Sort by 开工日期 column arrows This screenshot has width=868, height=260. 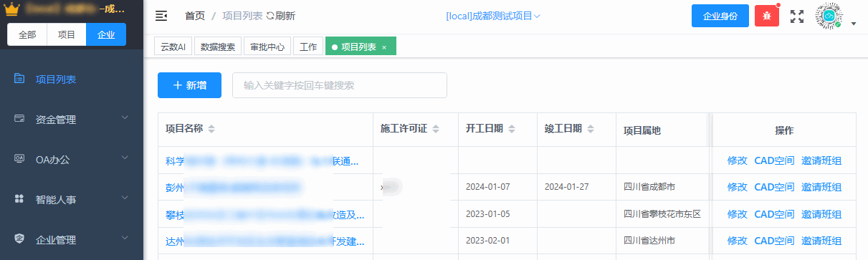click(x=511, y=130)
